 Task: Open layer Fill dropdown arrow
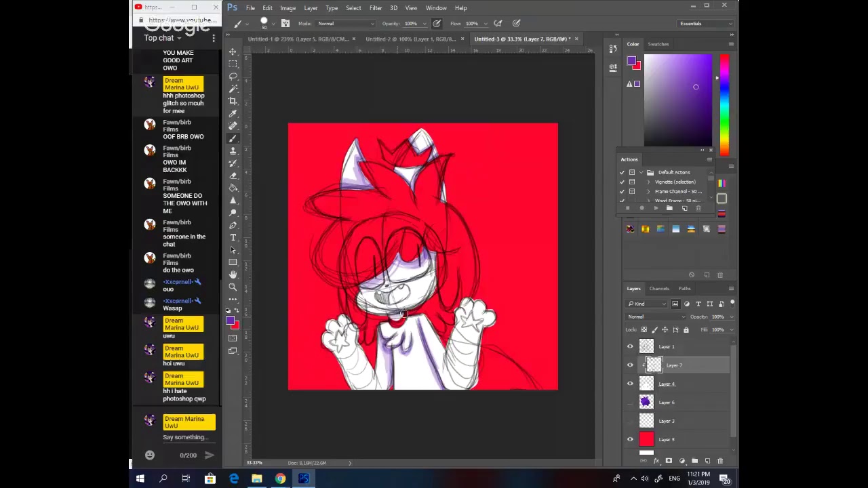pyautogui.click(x=730, y=330)
